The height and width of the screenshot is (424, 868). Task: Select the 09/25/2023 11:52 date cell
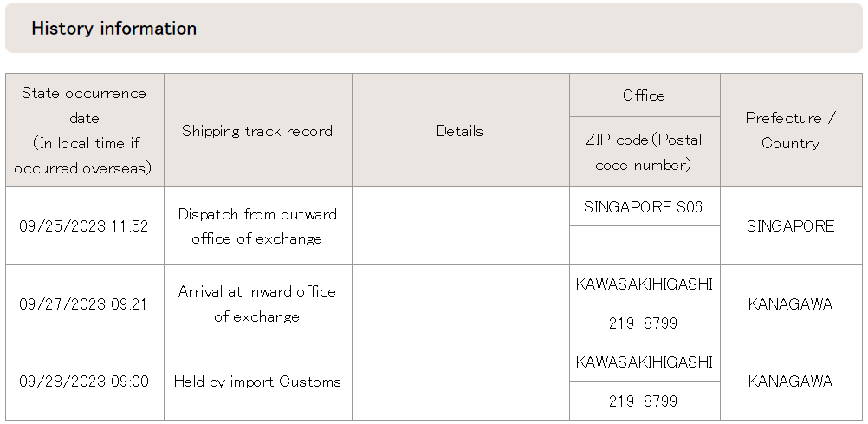[x=84, y=226]
